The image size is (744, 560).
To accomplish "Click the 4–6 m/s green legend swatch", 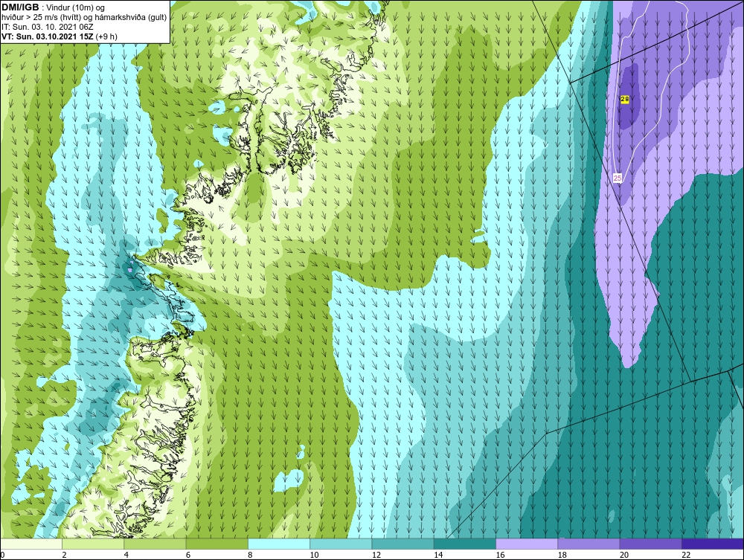I will (x=155, y=544).
